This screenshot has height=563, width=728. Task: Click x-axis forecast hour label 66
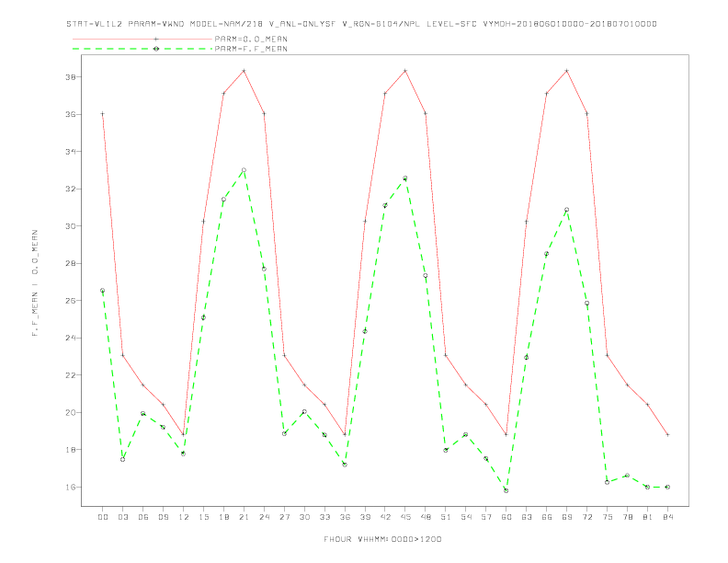point(547,517)
